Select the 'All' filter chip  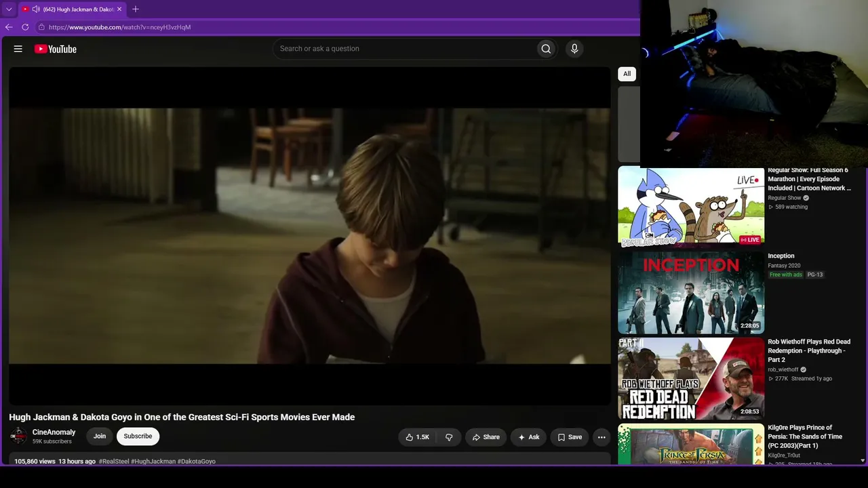tap(627, 74)
